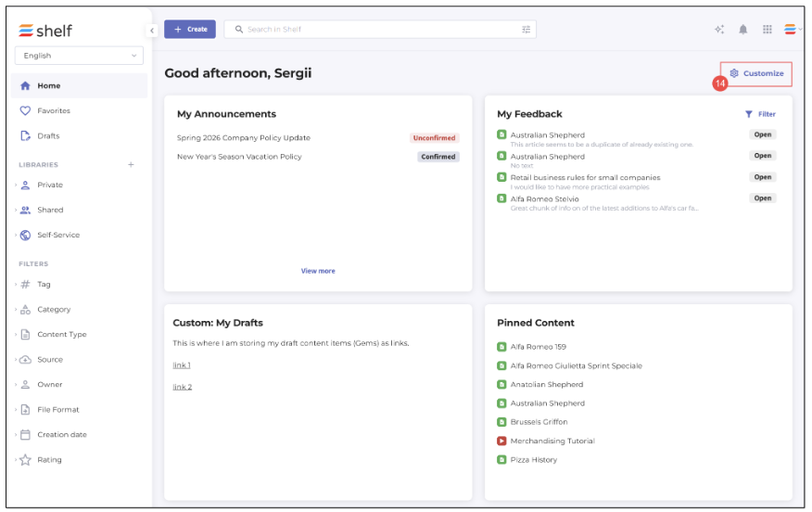This screenshot has height=512, width=812.
Task: Open Drafts in sidebar
Action: tap(48, 135)
